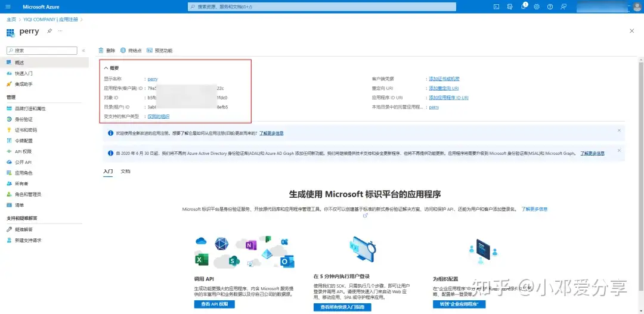Click the 添加应用程序 ID URI link
The width and height of the screenshot is (644, 314).
pos(448,98)
